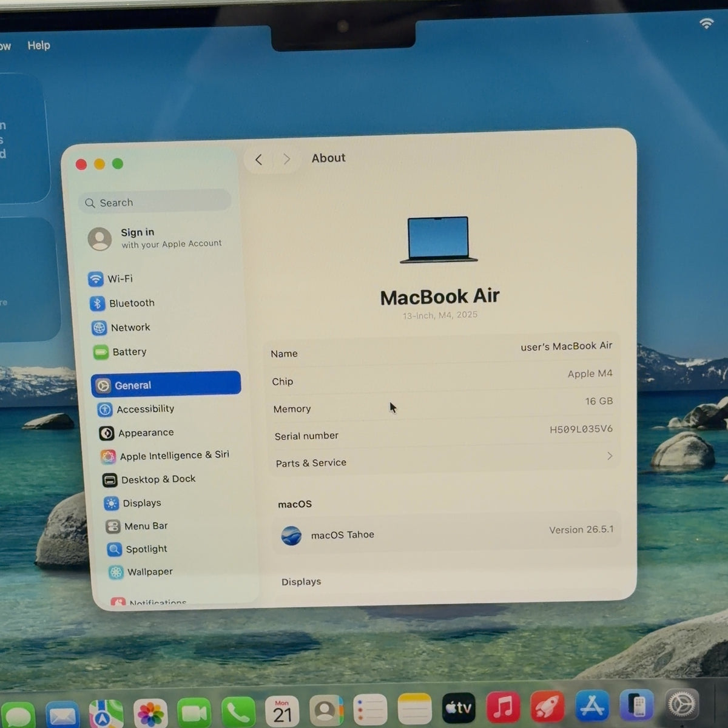Open the Wallpaper settings pane
The height and width of the screenshot is (728, 728).
click(141, 572)
